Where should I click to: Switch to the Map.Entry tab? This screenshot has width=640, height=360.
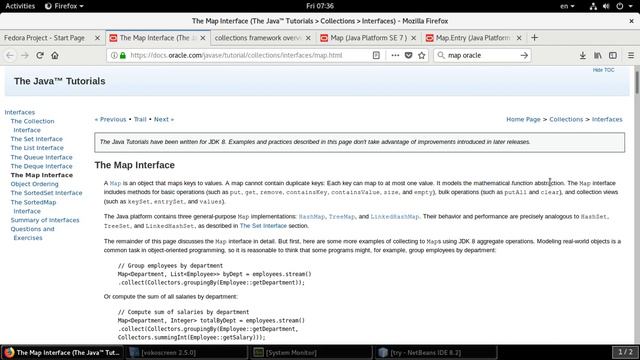coord(473,38)
